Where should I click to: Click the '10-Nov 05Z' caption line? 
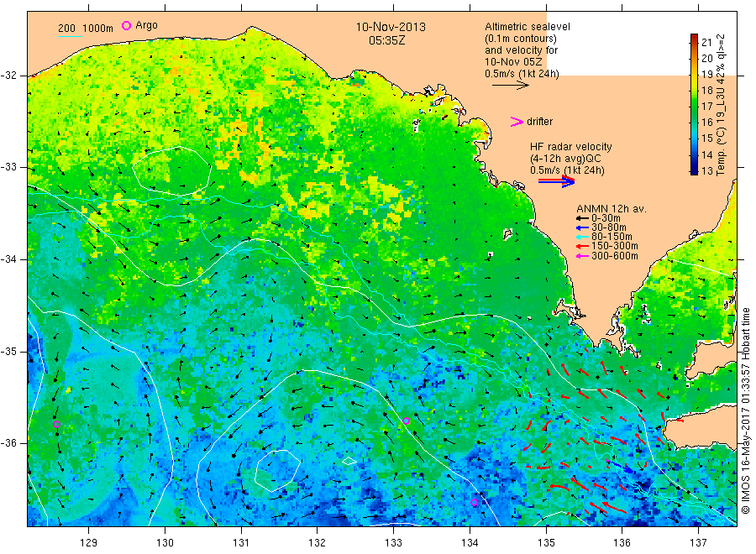tap(513, 61)
